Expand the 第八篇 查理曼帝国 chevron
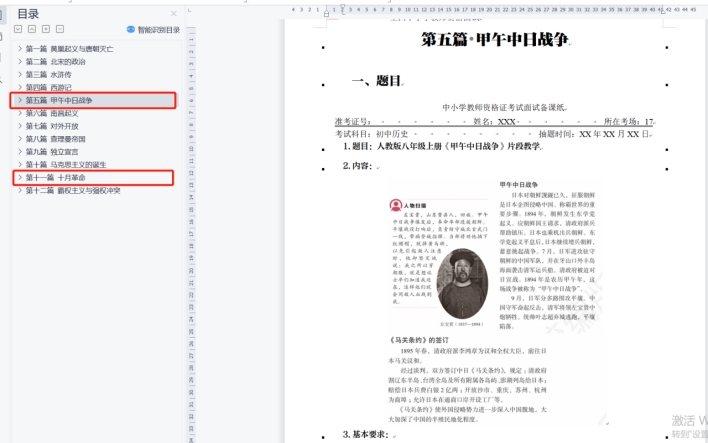Viewport: 708px width, 443px height. click(x=19, y=139)
